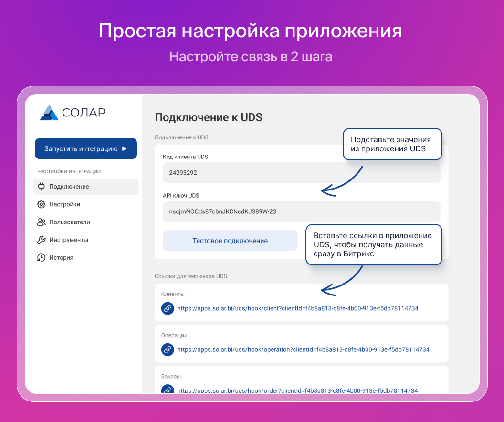The height and width of the screenshot is (422, 504).
Task: Click the Тестовое подключение button
Action: (230, 241)
